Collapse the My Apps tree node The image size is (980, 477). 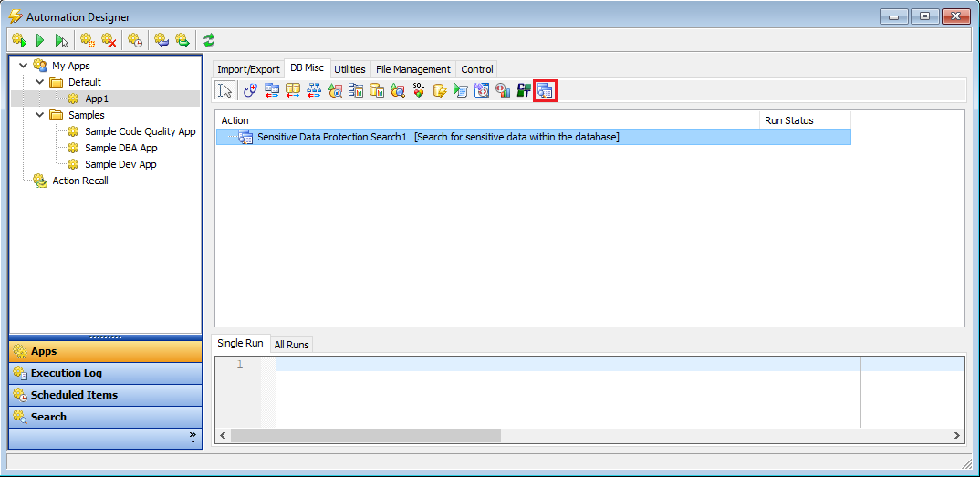coord(24,65)
